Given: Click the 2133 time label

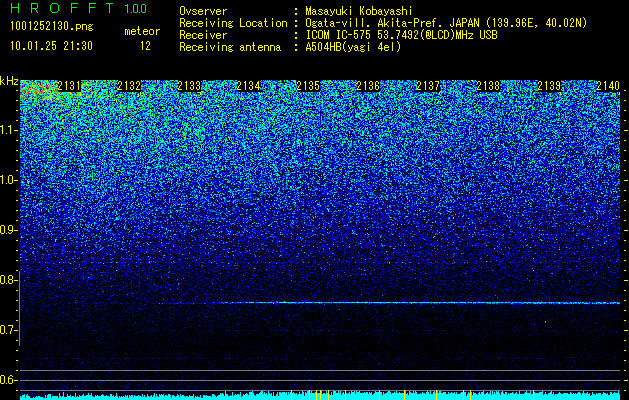Looking at the screenshot, I should click(x=189, y=86).
